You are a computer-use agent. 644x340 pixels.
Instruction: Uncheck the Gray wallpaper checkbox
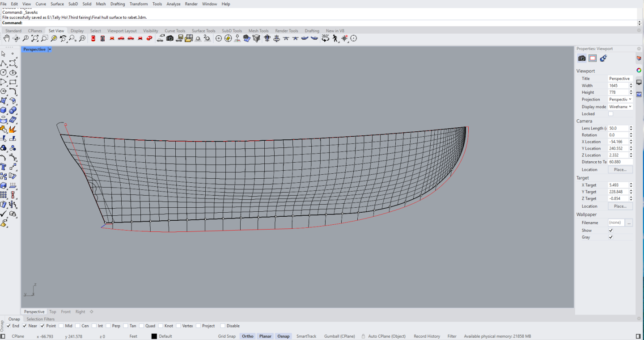(x=610, y=237)
